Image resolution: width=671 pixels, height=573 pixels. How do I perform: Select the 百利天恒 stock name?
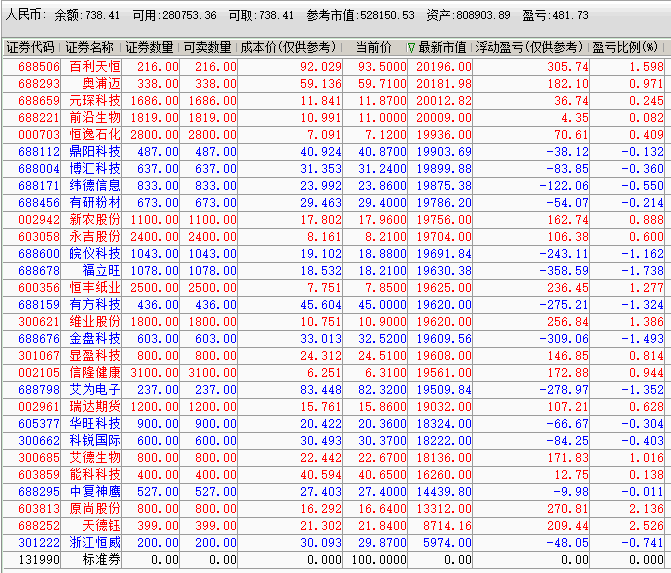coord(95,66)
